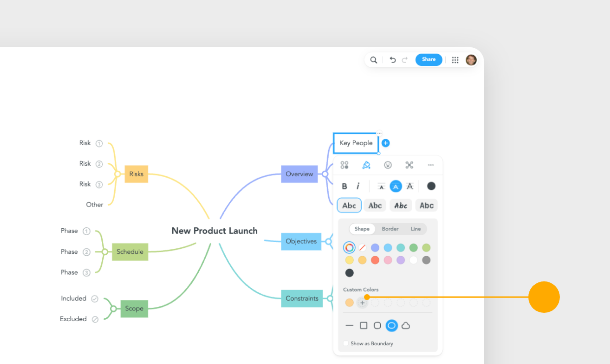This screenshot has height=364, width=610.
Task: Open the apps grid menu
Action: 455,60
